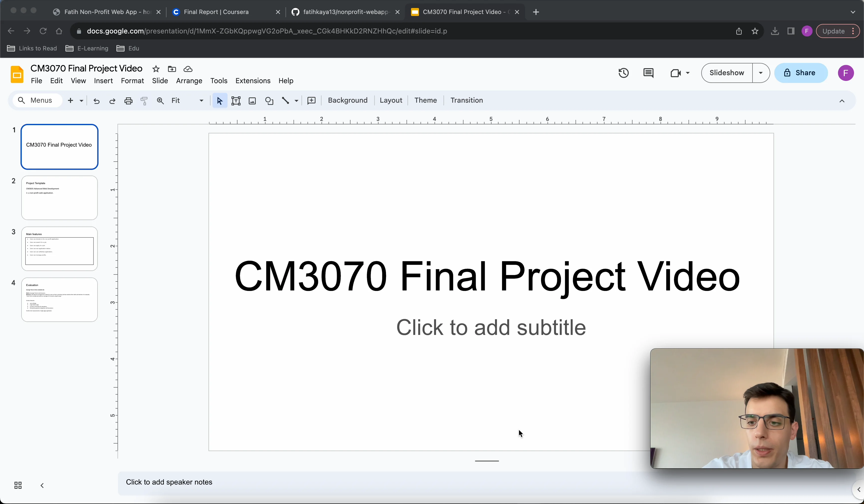Open the Line tool dropdown arrow
Viewport: 864px width, 504px height.
tap(296, 100)
